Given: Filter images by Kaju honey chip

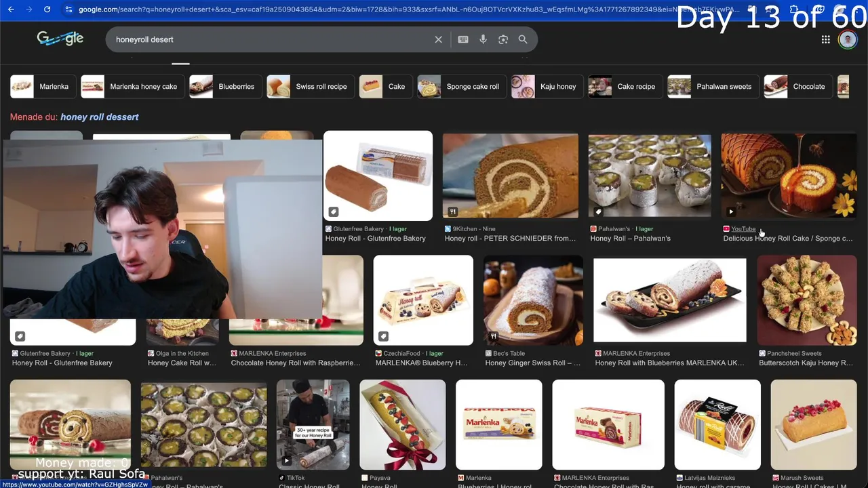Looking at the screenshot, I should coord(547,87).
